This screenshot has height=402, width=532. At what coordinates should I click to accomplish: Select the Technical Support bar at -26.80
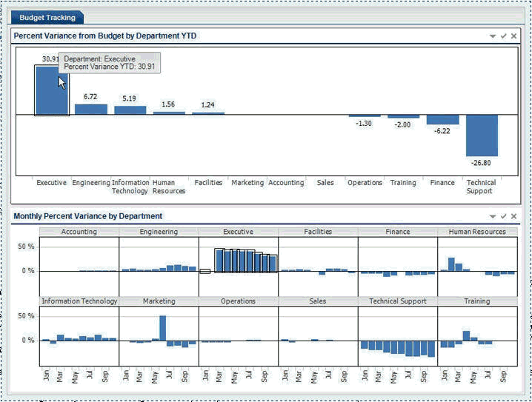click(x=482, y=135)
